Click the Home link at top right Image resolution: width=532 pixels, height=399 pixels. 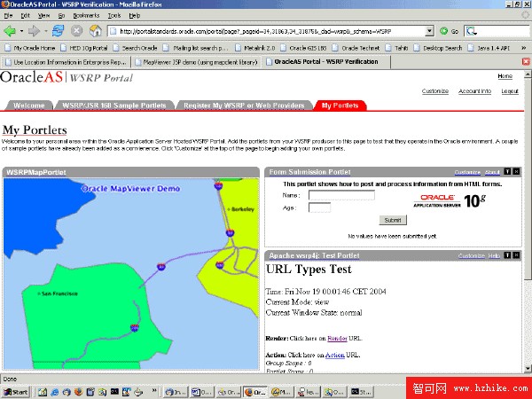[x=505, y=76]
